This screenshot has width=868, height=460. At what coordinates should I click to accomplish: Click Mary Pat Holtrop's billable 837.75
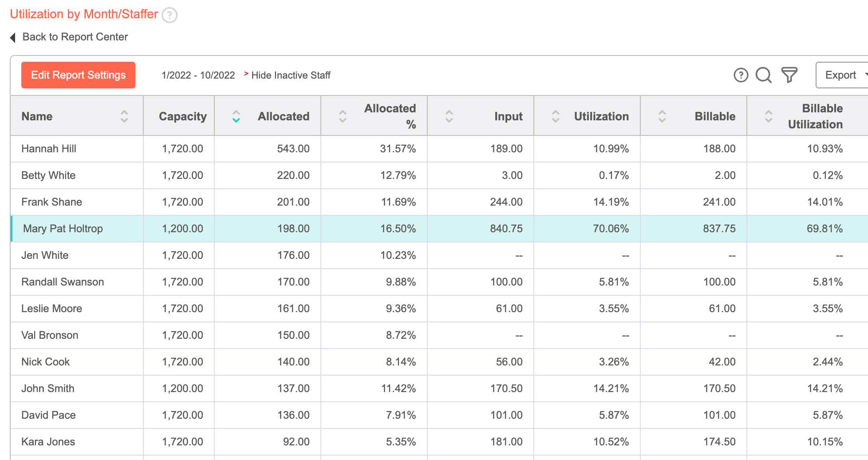tap(719, 229)
